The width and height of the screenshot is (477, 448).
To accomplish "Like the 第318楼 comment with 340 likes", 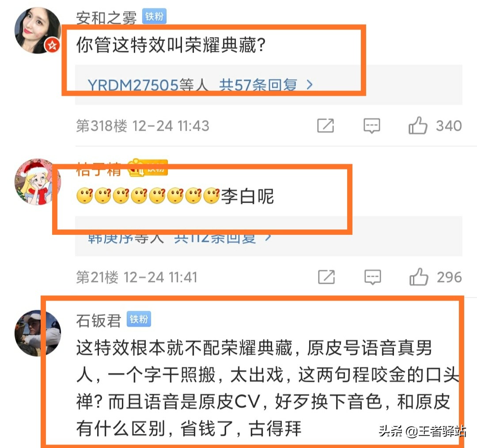I will click(418, 125).
